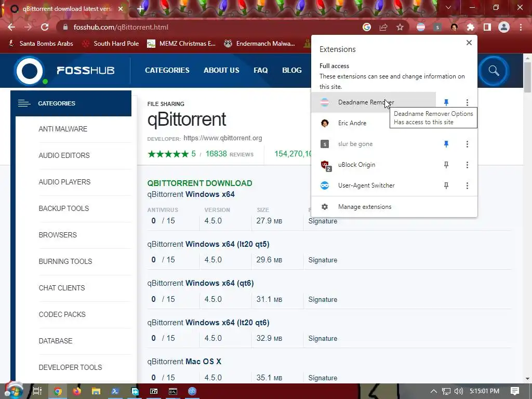Click the address bar URL

pos(121,27)
